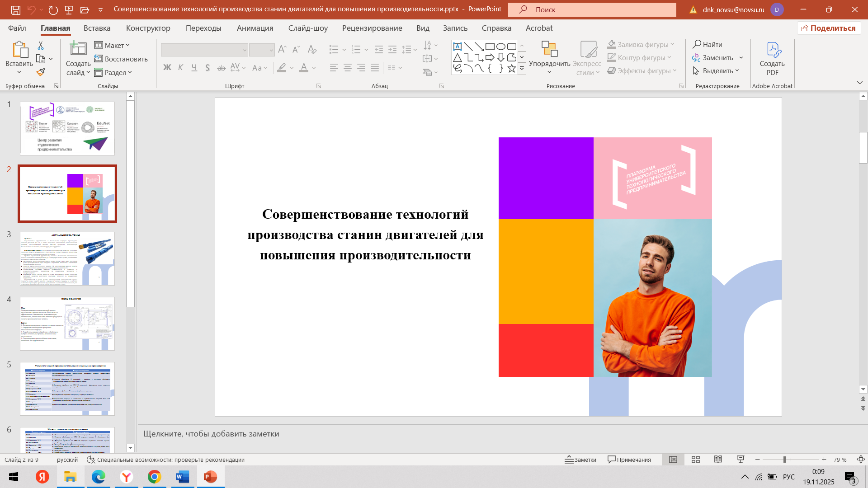Click the zoom slider handle
The width and height of the screenshot is (868, 488).
click(785, 460)
